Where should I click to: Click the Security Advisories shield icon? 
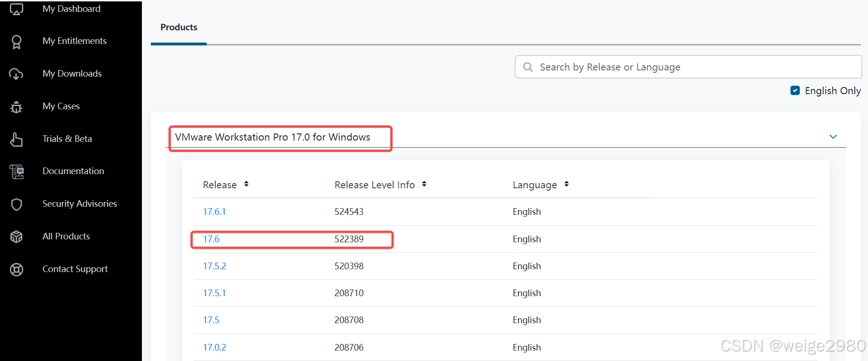[x=17, y=204]
